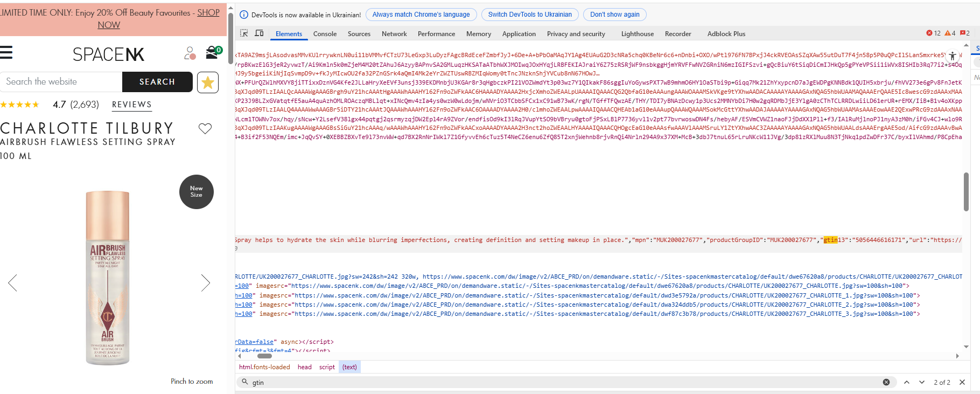Click the issues count indicator
The width and height of the screenshot is (980, 394).
coord(965,33)
